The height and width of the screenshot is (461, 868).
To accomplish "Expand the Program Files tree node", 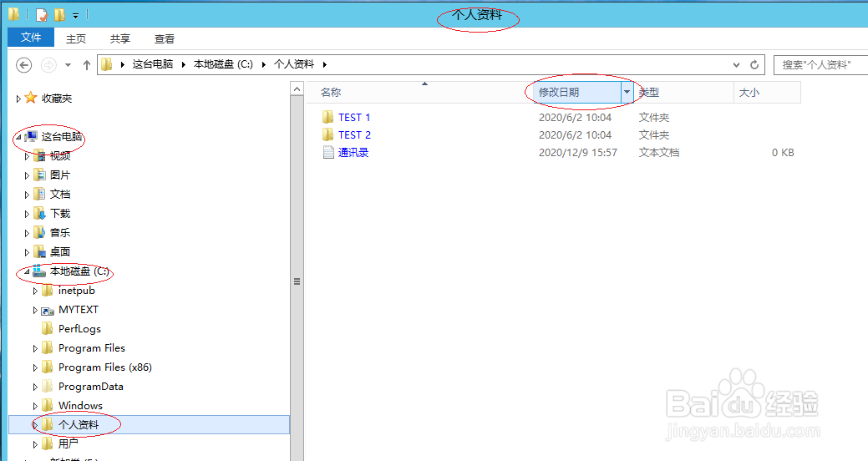I will tap(35, 348).
